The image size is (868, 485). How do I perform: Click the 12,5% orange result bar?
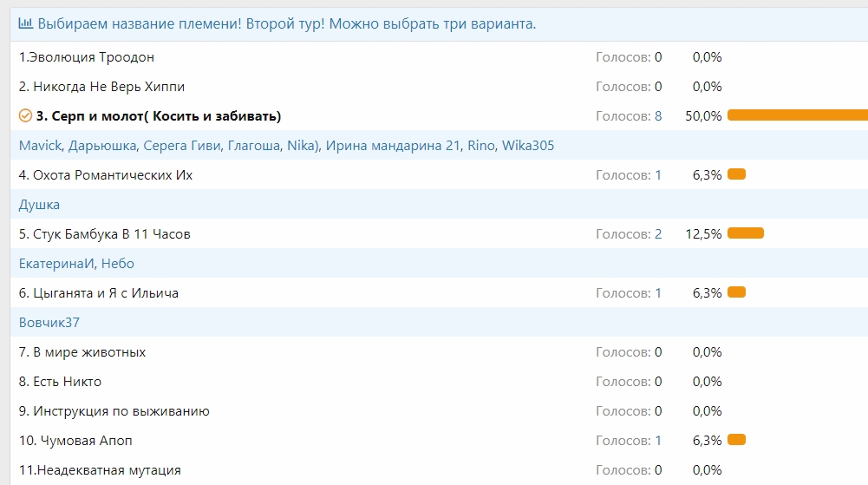pos(745,233)
